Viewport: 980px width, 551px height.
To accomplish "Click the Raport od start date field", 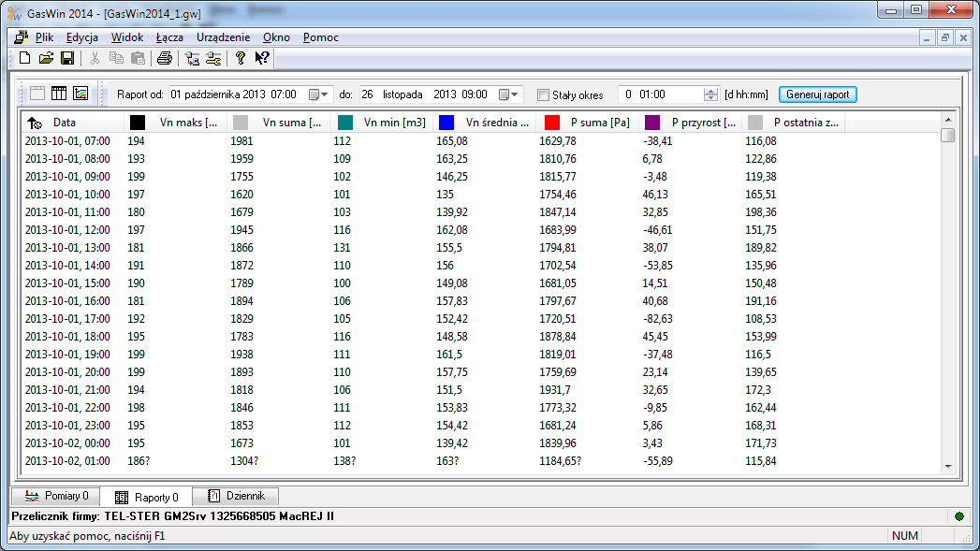I will click(250, 94).
